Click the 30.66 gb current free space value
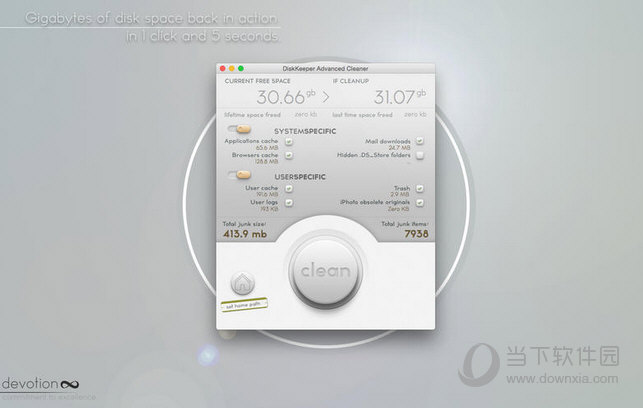 [x=286, y=97]
